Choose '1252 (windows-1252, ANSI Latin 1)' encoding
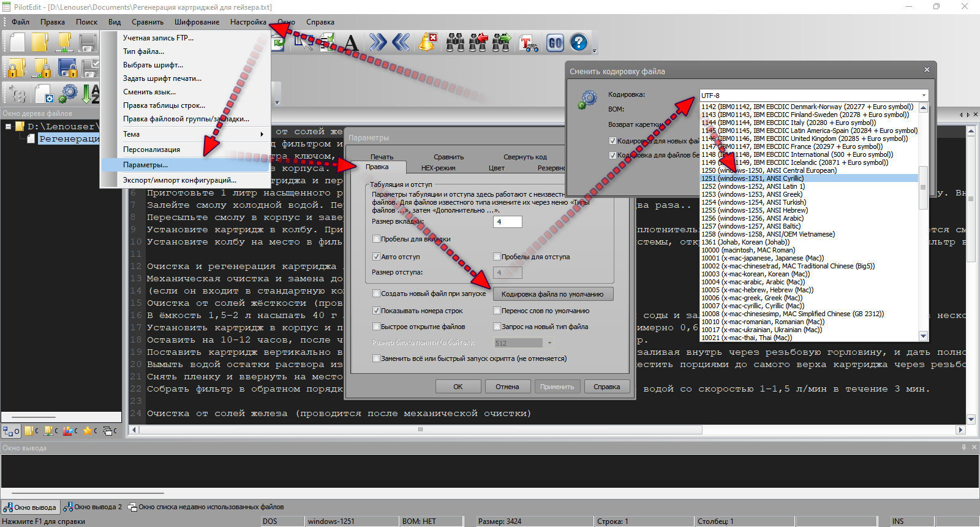980x527 pixels. tap(809, 186)
